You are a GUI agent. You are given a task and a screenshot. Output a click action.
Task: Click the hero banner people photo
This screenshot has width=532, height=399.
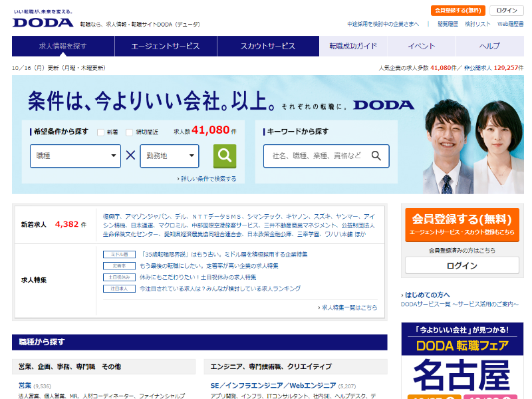point(473,146)
